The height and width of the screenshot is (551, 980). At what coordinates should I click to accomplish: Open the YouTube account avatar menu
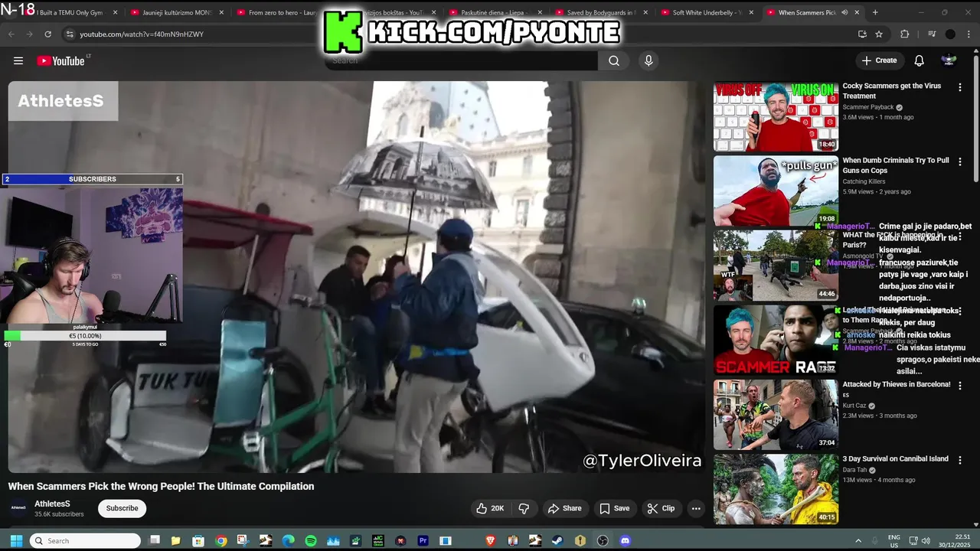pos(949,60)
